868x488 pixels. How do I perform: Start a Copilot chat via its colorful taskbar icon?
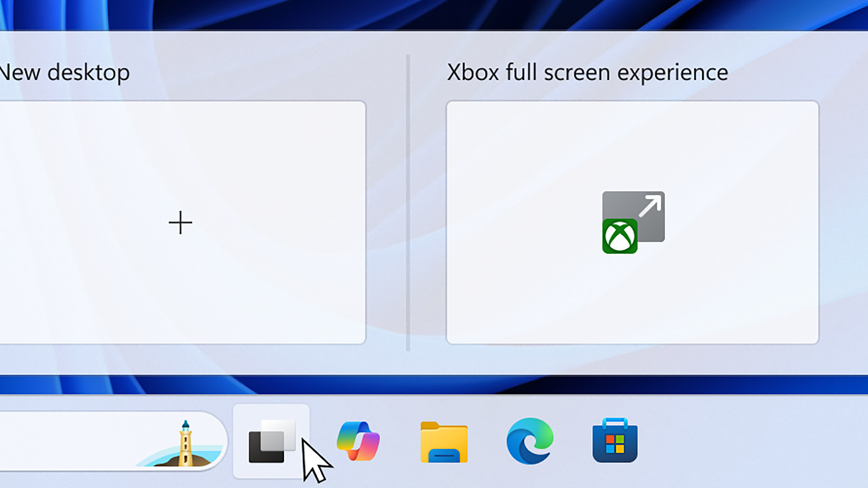359,442
